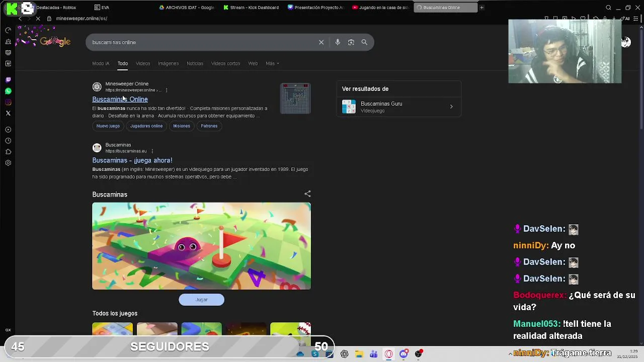Open Discord from the taskbar
Viewport: 644px width, 362px height.
pyautogui.click(x=404, y=354)
